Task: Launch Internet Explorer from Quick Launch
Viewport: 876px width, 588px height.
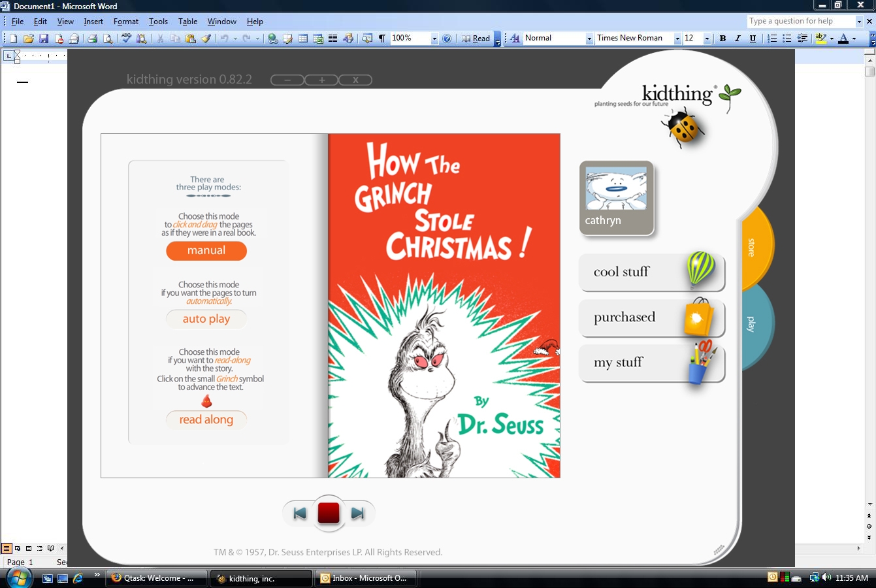Action: tap(78, 578)
